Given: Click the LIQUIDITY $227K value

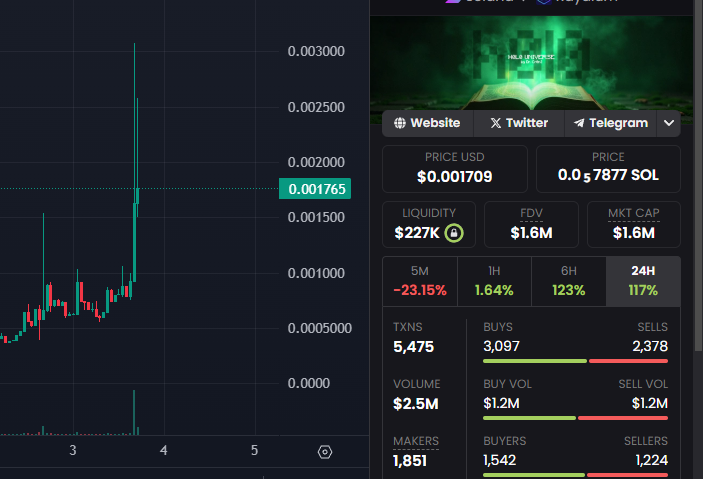Looking at the screenshot, I should [x=417, y=233].
